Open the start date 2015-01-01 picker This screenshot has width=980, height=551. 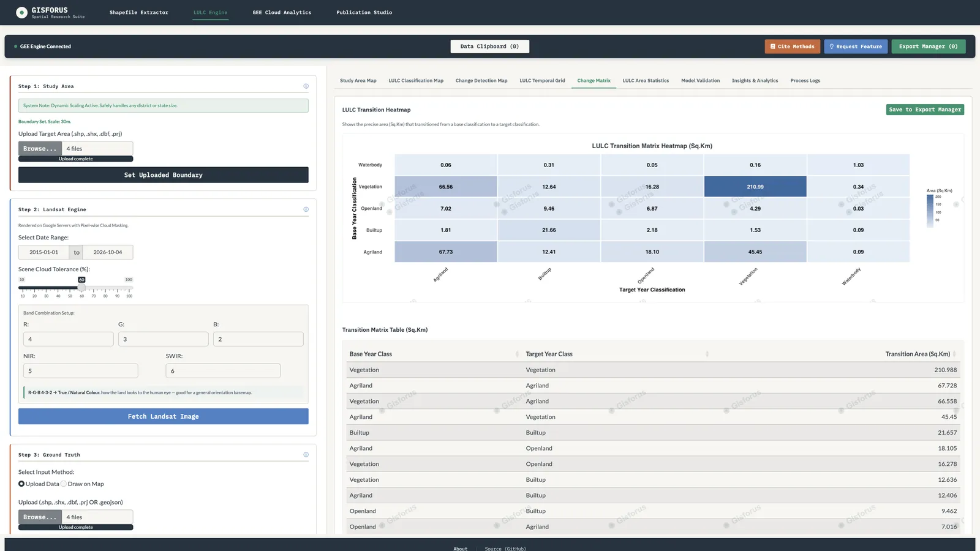tap(44, 252)
